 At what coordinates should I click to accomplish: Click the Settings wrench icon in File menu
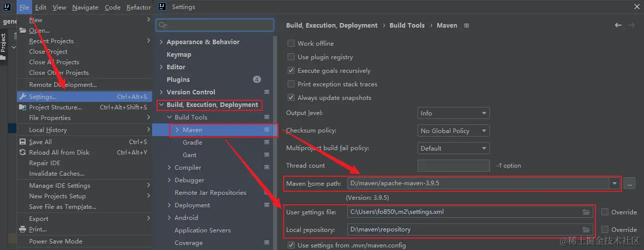(23, 97)
